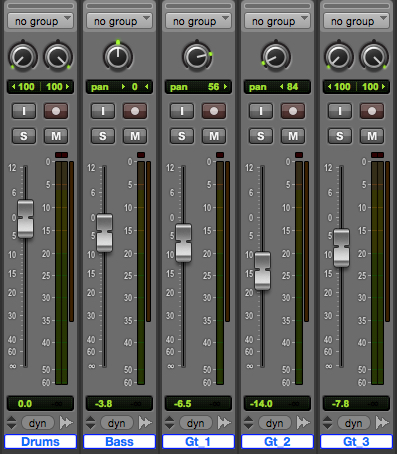The image size is (397, 454).
Task: Open the Gt_1 automation mode selector arrows
Action: 170,423
